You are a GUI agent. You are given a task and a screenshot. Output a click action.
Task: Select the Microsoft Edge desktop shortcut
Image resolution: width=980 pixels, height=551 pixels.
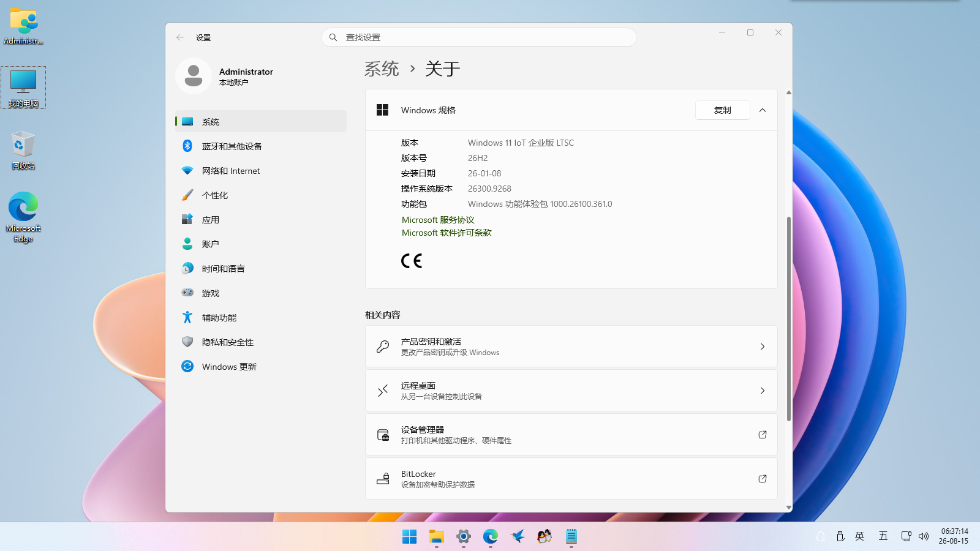[x=23, y=217]
